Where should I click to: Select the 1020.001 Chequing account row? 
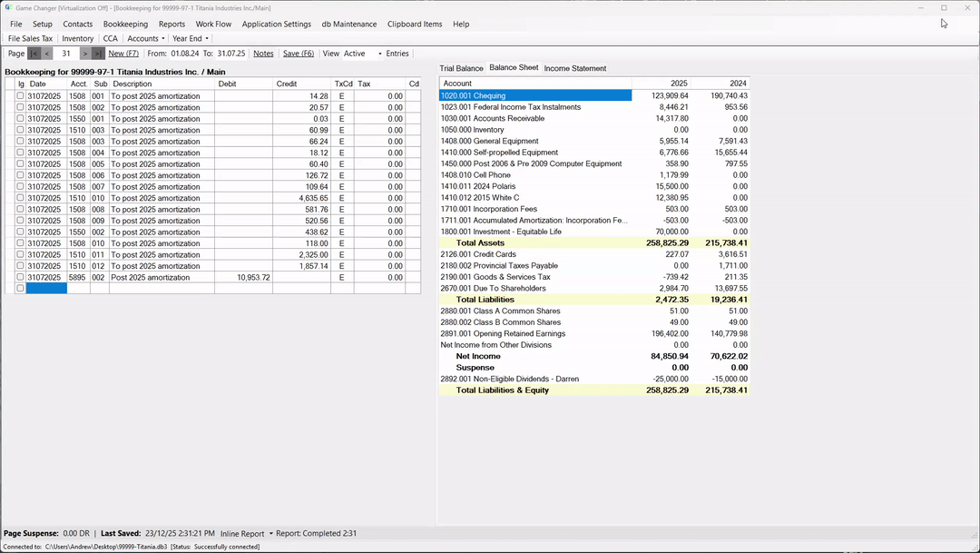pyautogui.click(x=534, y=95)
